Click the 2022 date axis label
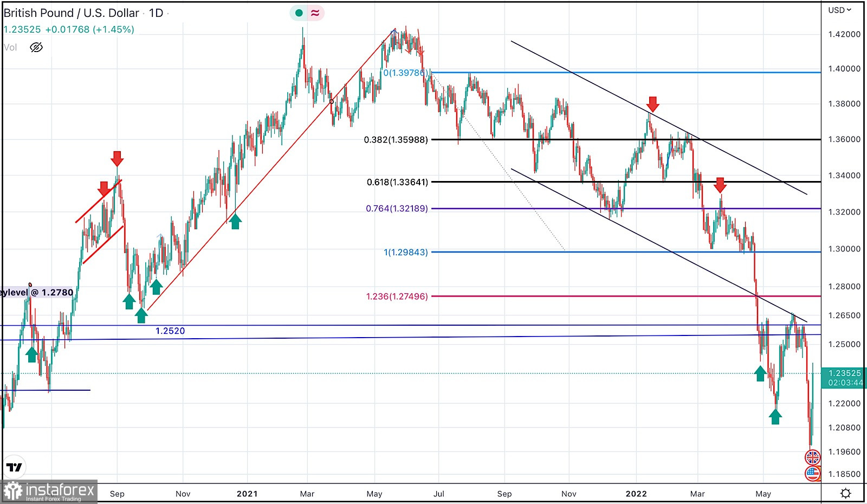This screenshot has width=867, height=504. (636, 494)
